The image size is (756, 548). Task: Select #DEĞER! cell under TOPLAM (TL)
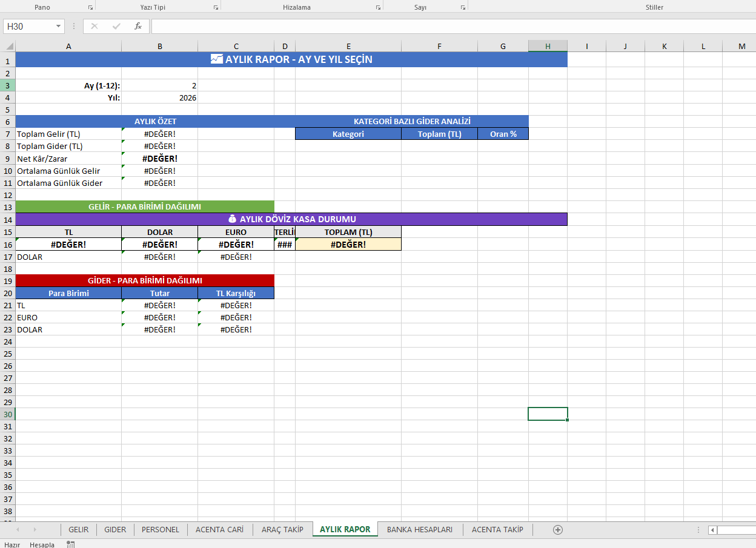(348, 245)
